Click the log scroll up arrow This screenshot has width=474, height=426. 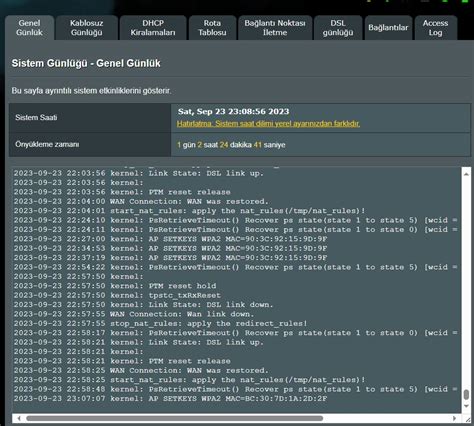click(x=466, y=174)
